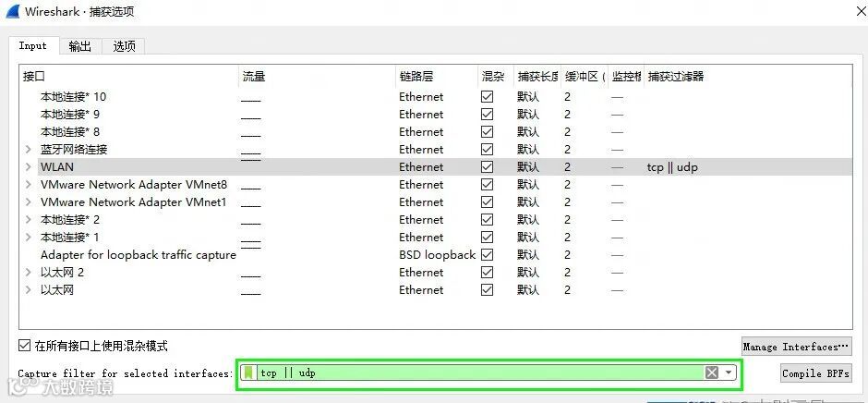Close the capture options dialog
Viewport: 868px width, 403px height.
click(861, 11)
